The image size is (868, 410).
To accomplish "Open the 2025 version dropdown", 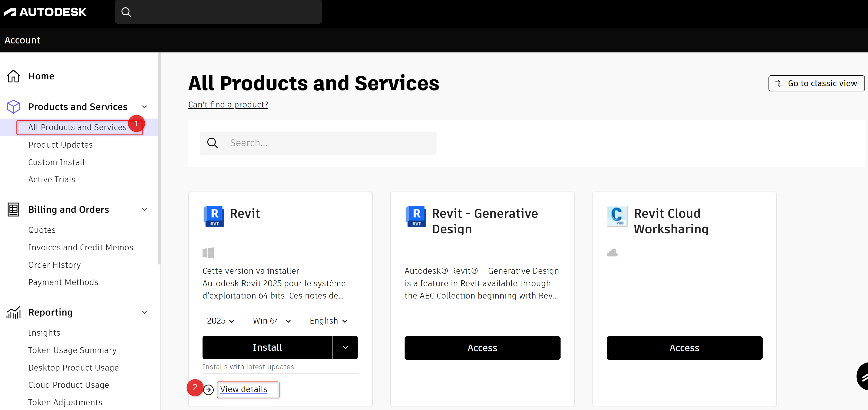I will pos(220,321).
